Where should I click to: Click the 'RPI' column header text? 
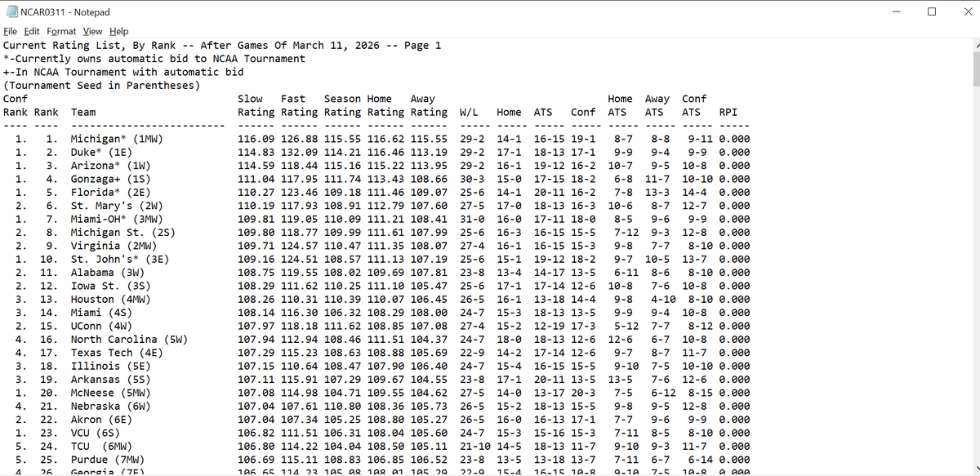coord(728,112)
